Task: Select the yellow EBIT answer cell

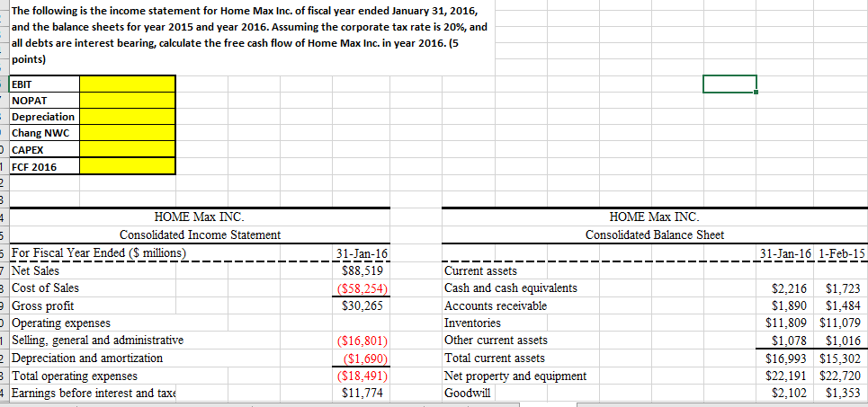Action: [x=128, y=84]
